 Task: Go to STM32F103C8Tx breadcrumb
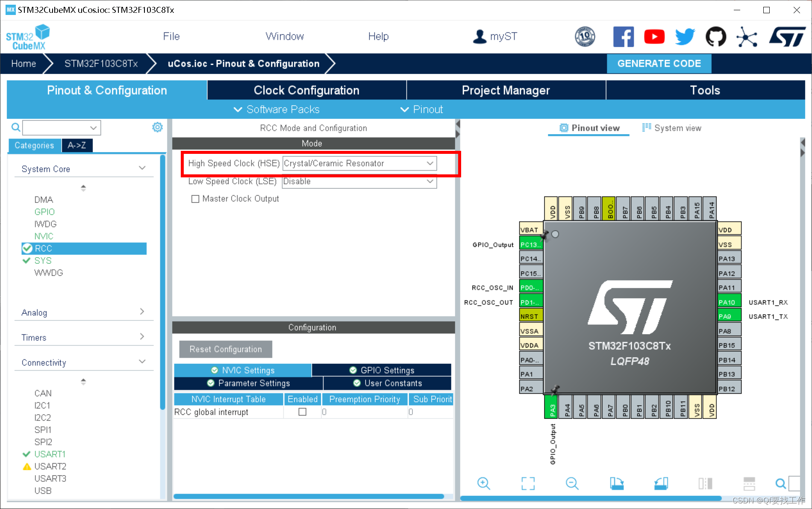[101, 64]
